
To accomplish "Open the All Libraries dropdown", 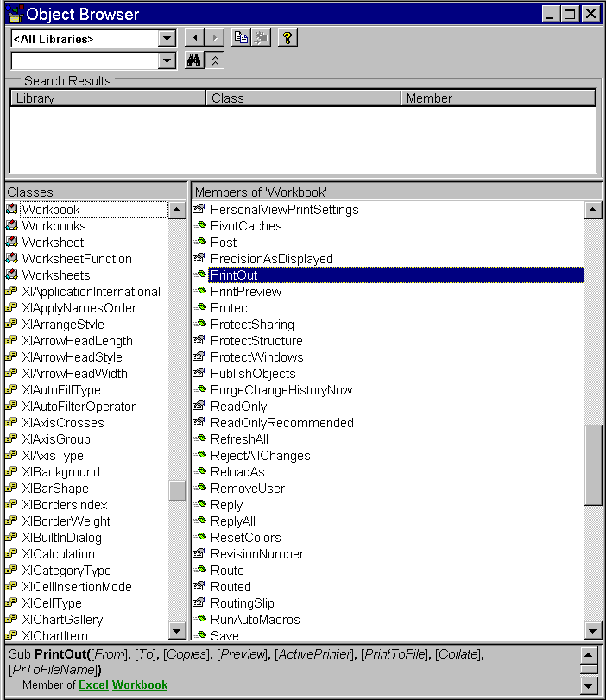I will [x=167, y=39].
